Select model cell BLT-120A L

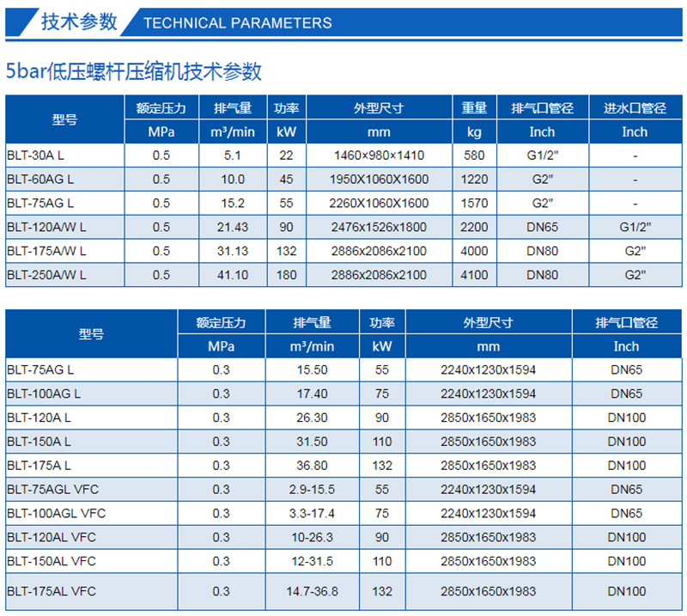click(91, 418)
